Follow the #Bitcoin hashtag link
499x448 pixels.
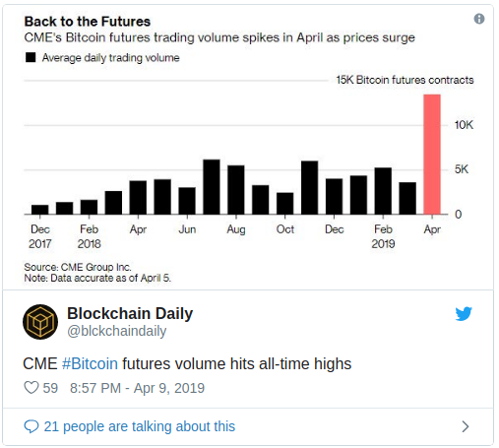coord(90,363)
